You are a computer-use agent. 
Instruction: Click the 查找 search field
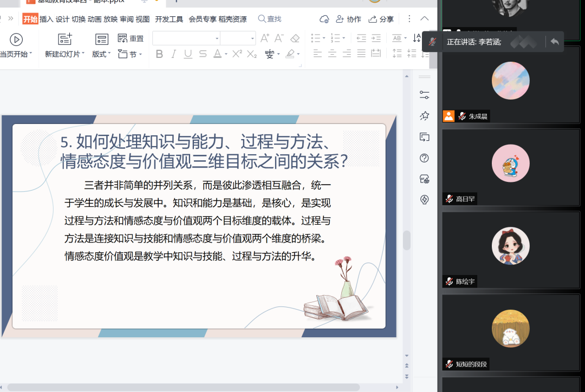270,19
